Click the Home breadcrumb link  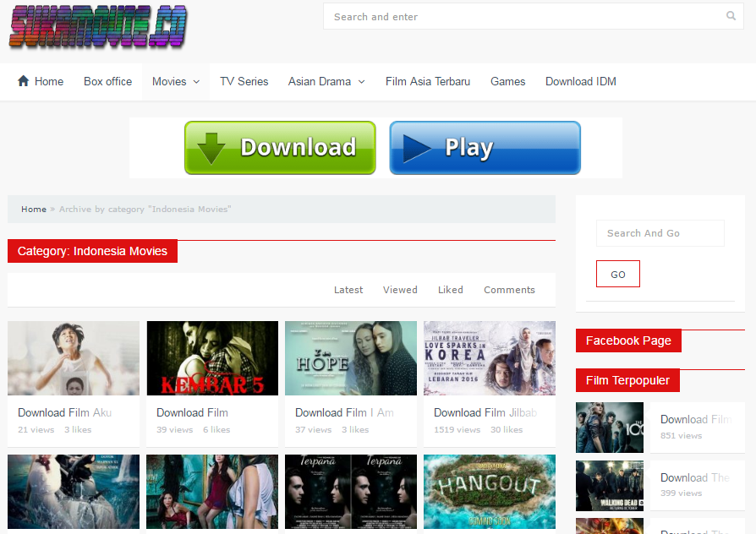34,210
